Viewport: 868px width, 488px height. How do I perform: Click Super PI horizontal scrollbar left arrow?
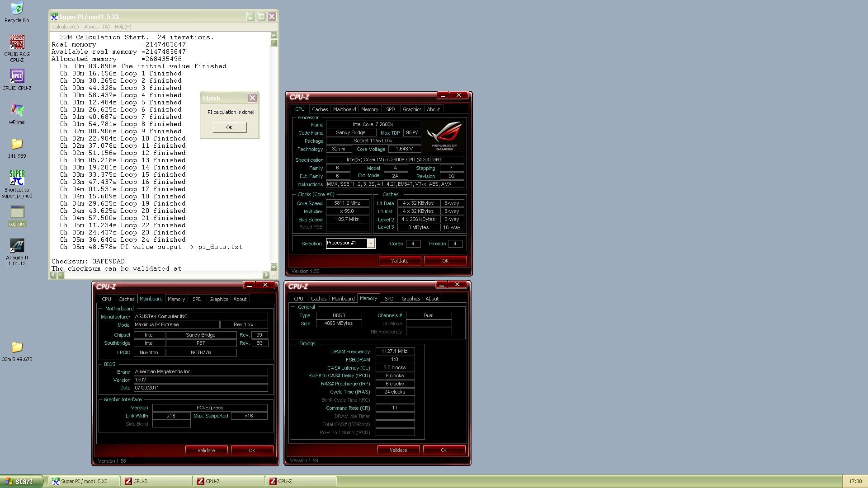click(x=53, y=275)
